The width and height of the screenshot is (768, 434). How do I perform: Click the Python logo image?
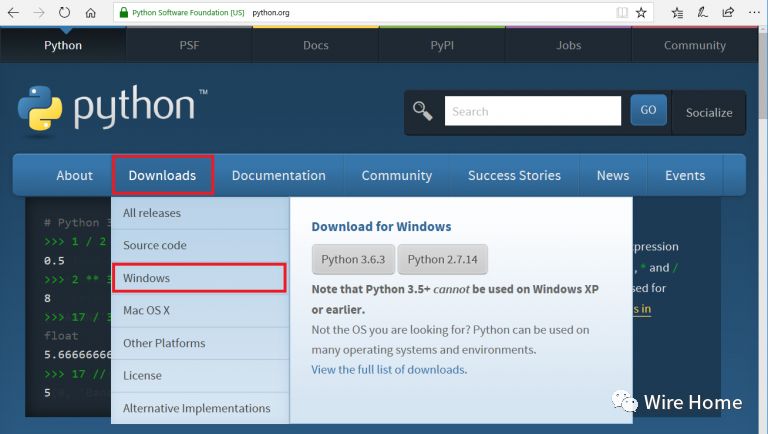[112, 109]
